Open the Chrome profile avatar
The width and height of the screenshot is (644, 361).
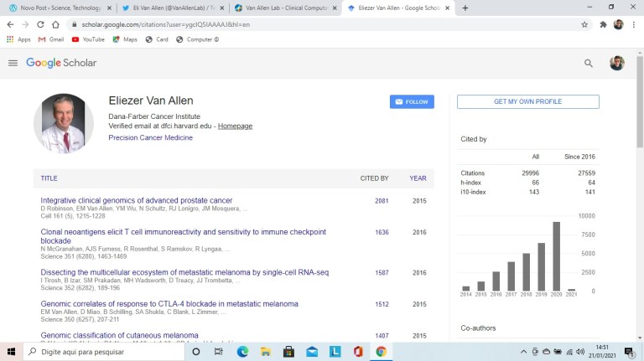[618, 24]
